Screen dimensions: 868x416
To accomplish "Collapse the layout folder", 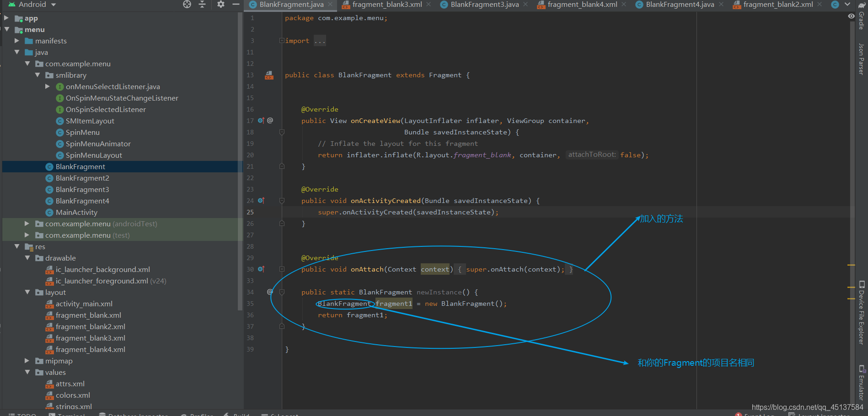I will click(x=27, y=292).
